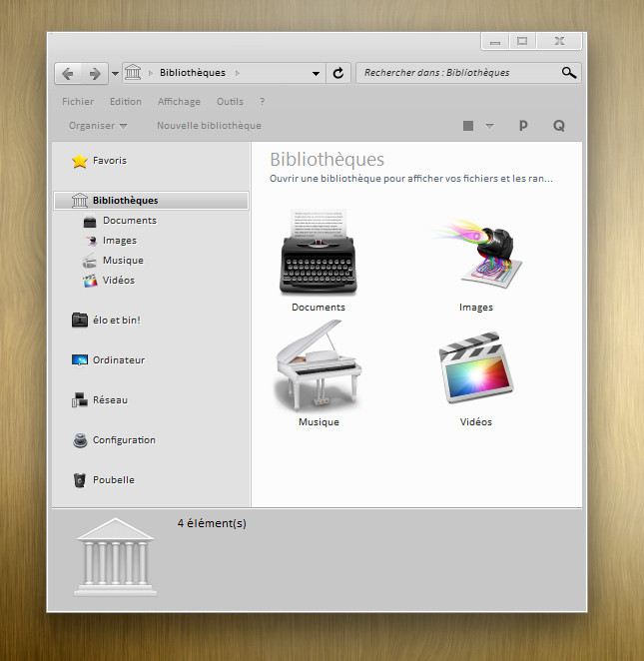Click the magnifying glass search icon
This screenshot has width=644, height=661.
click(x=569, y=73)
